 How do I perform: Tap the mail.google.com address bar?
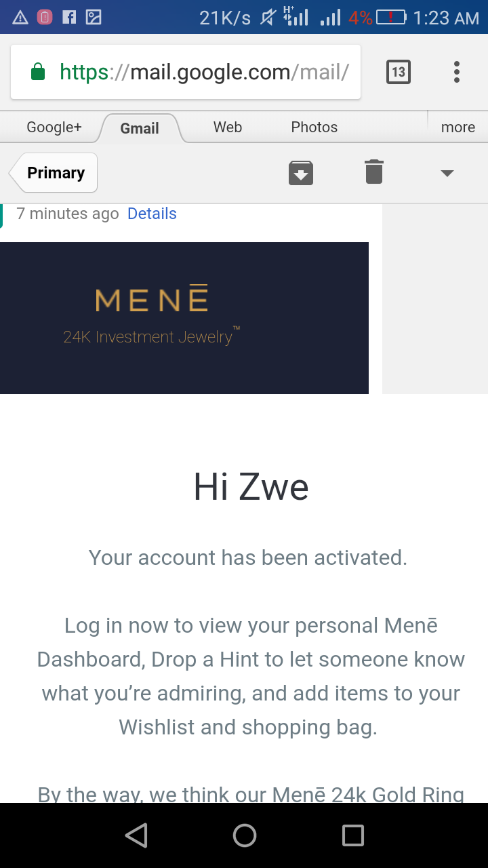click(x=203, y=72)
